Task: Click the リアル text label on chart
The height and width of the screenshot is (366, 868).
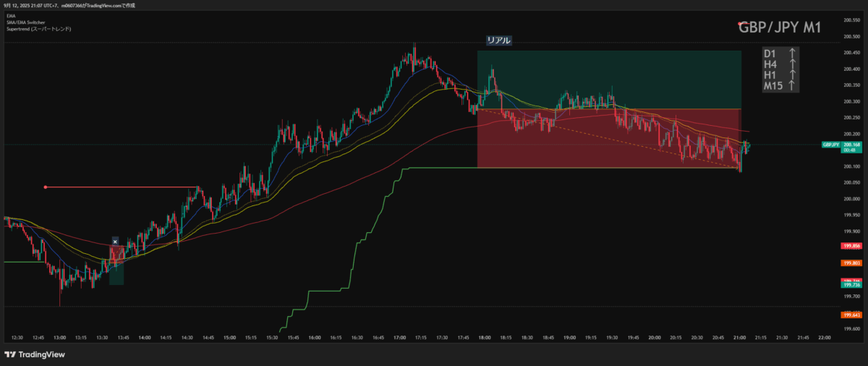Action: point(499,41)
